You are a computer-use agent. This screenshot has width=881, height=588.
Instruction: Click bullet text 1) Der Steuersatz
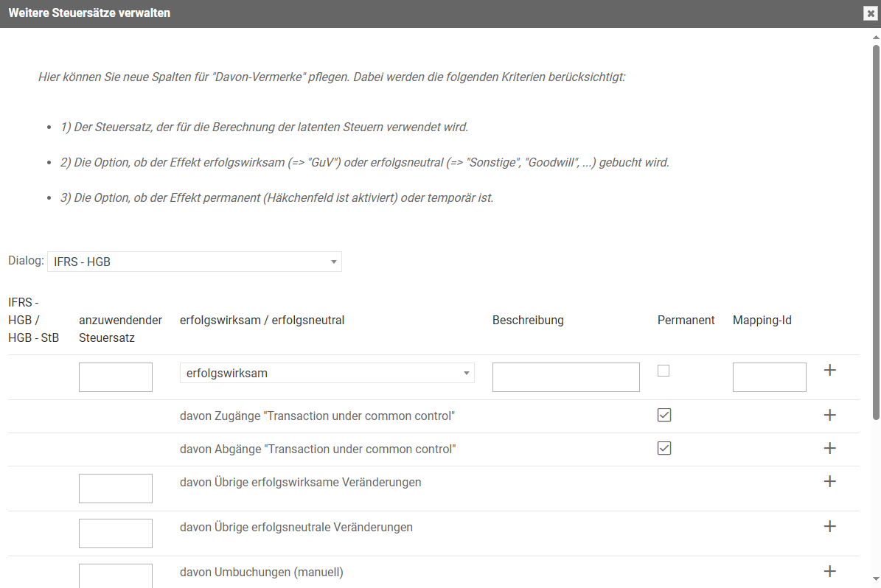coord(264,127)
